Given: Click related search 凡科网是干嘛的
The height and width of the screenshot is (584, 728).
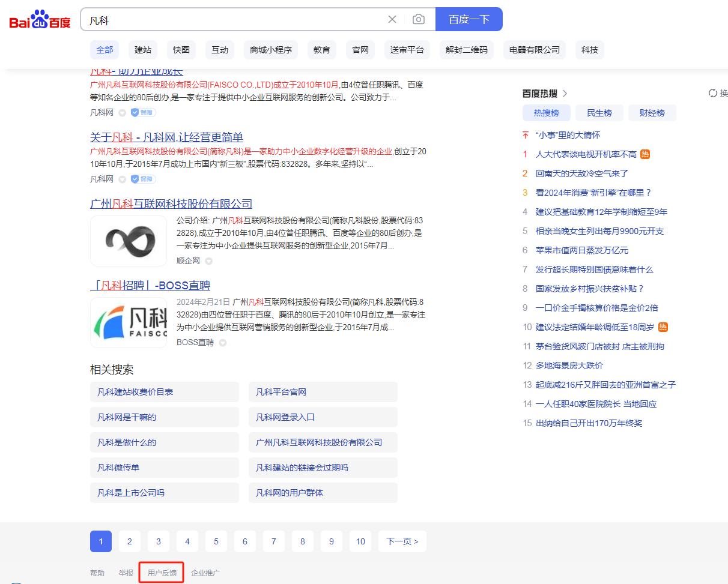Looking at the screenshot, I should click(x=165, y=417).
